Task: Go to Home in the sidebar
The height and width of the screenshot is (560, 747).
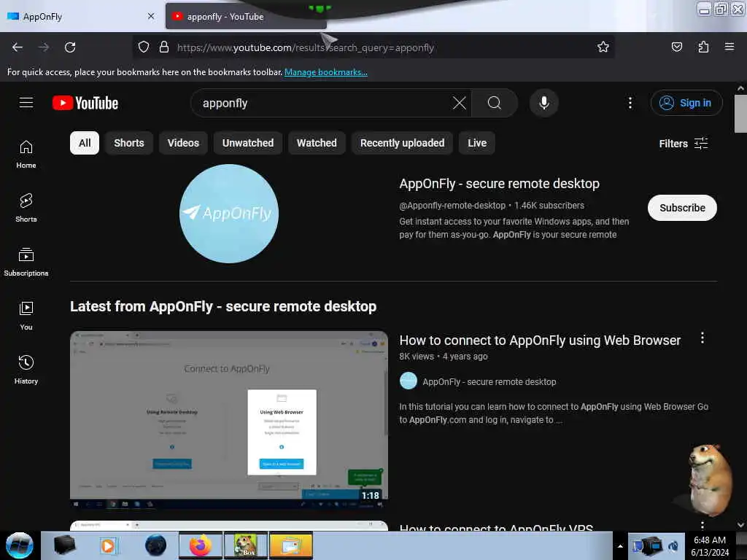Action: 26,155
